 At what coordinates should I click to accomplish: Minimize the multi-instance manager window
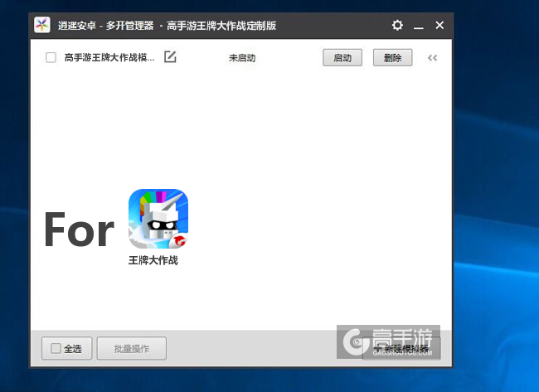[418, 26]
